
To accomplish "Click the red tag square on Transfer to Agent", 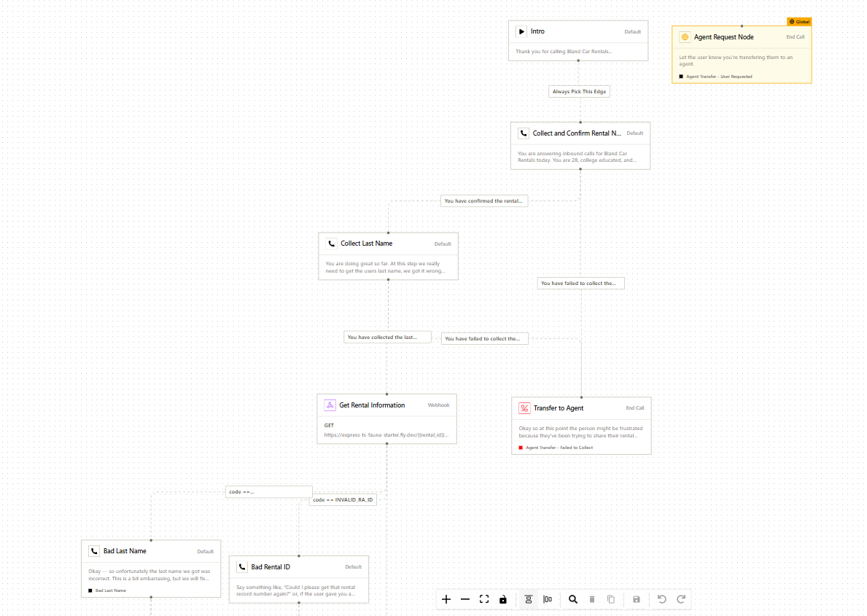I will (x=521, y=448).
